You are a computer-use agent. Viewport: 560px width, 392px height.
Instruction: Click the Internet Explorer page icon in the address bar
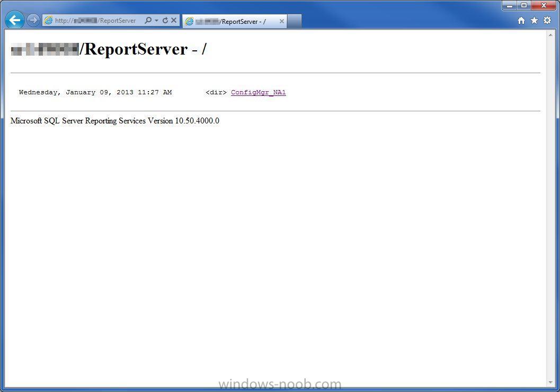tap(48, 20)
